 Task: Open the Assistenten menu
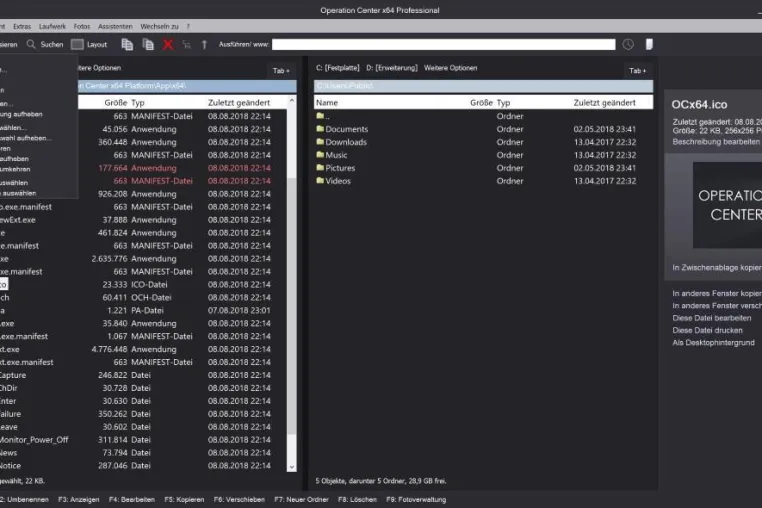(x=115, y=26)
